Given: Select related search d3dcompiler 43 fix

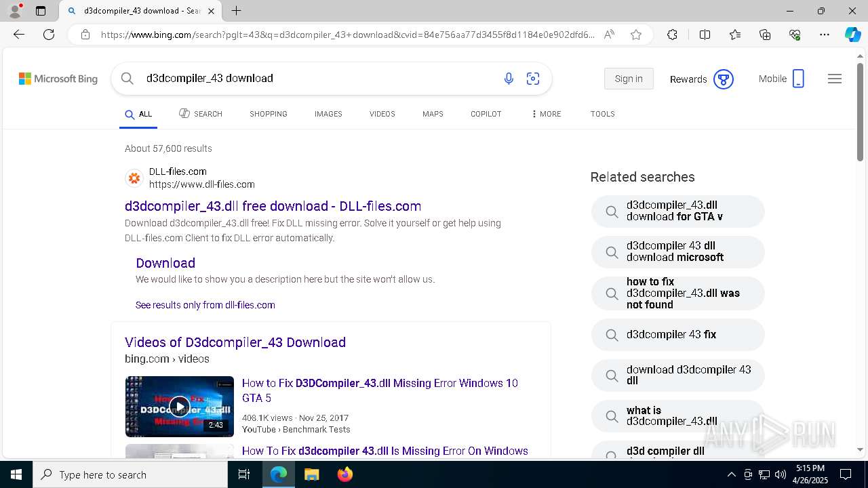Looking at the screenshot, I should click(678, 335).
